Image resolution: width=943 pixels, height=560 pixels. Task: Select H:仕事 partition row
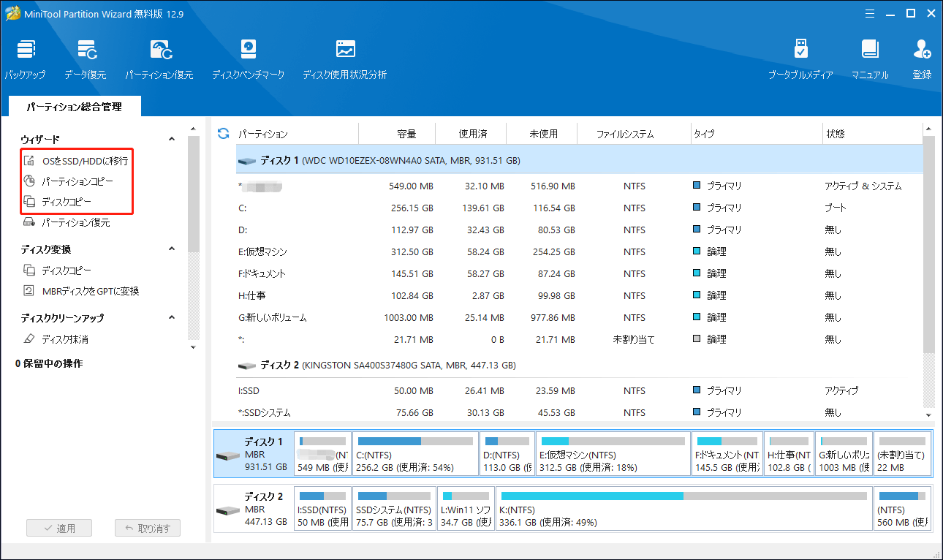[580, 295]
